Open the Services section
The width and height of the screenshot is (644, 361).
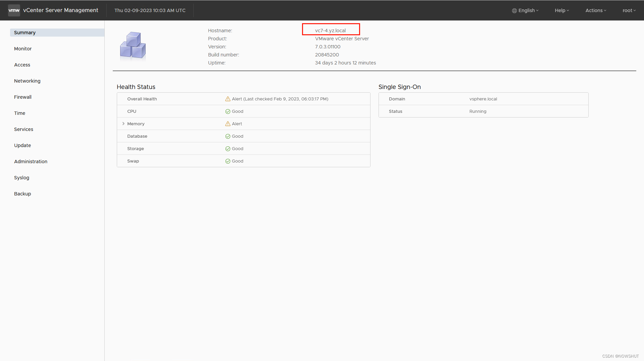pos(23,129)
